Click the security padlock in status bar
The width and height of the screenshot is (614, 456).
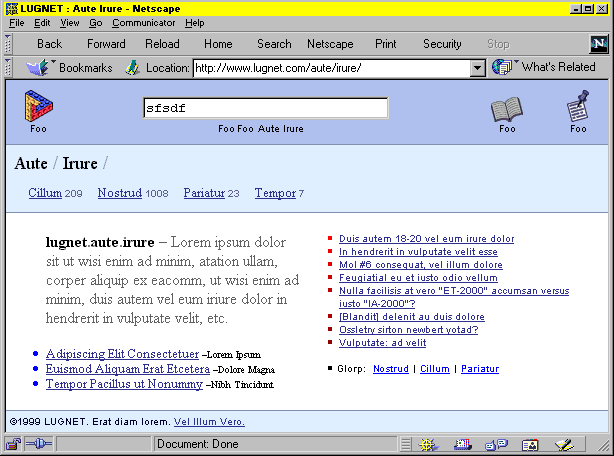(x=14, y=444)
